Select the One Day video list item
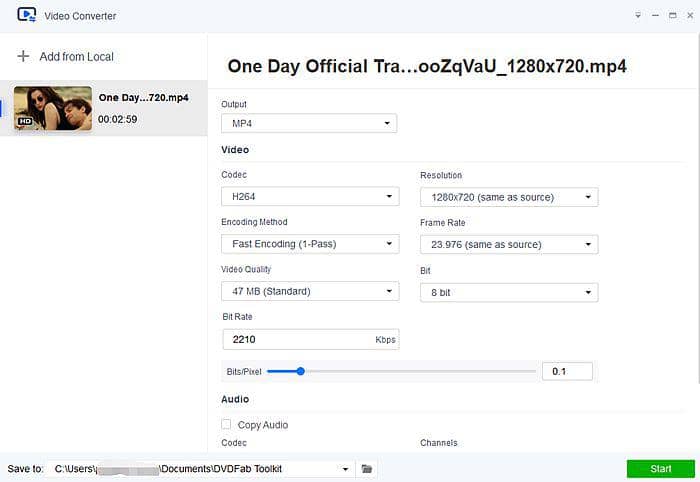Screen dimensions: 700x482 (x=105, y=108)
